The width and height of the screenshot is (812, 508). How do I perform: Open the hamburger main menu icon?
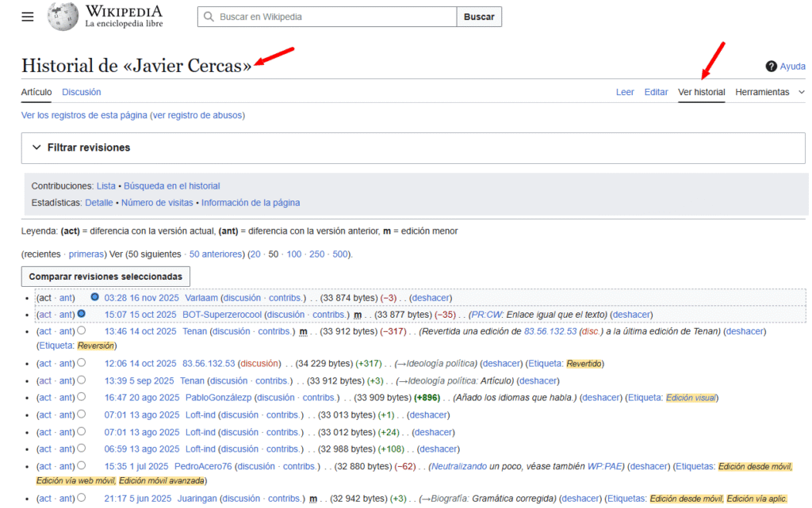tap(28, 17)
